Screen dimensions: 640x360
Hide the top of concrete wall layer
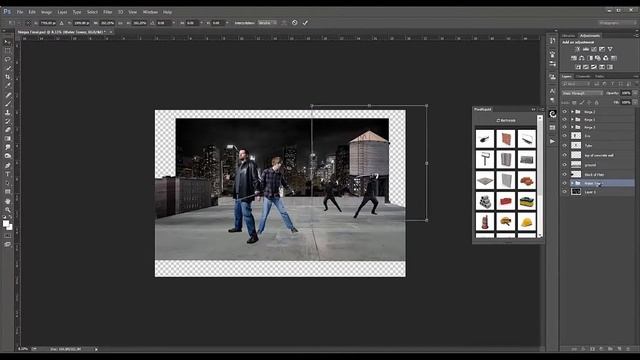pos(565,155)
